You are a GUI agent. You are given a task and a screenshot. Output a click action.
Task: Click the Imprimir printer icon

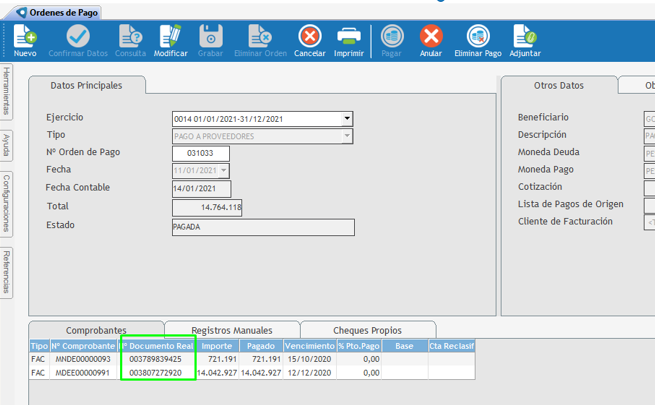(349, 38)
